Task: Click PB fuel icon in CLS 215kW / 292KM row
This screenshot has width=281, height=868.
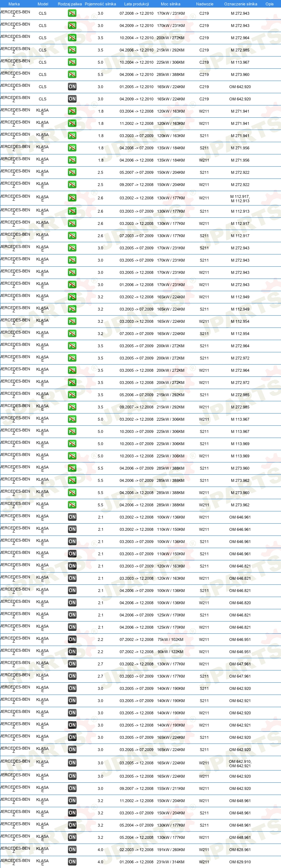Action: point(72,50)
